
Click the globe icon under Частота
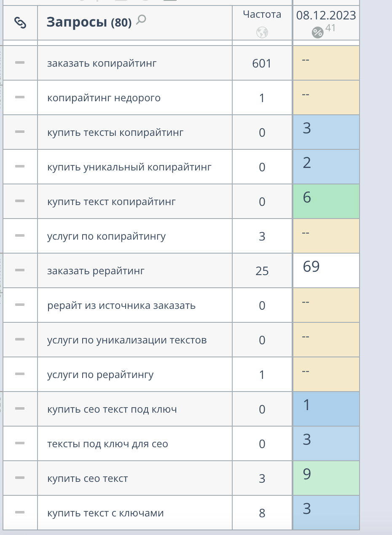click(262, 32)
